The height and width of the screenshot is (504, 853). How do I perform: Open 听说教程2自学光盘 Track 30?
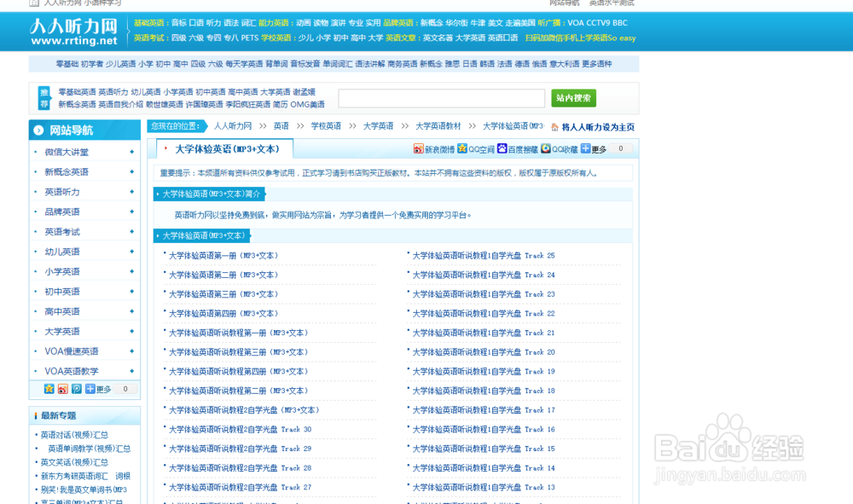point(240,430)
